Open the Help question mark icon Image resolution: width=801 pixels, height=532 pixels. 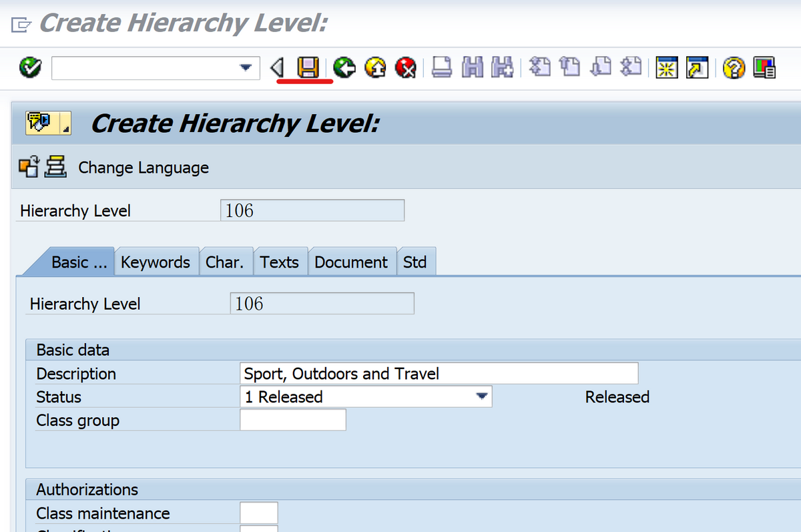734,67
